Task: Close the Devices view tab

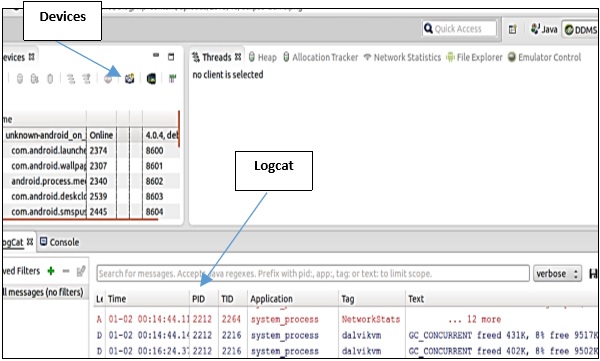Action: [x=31, y=57]
